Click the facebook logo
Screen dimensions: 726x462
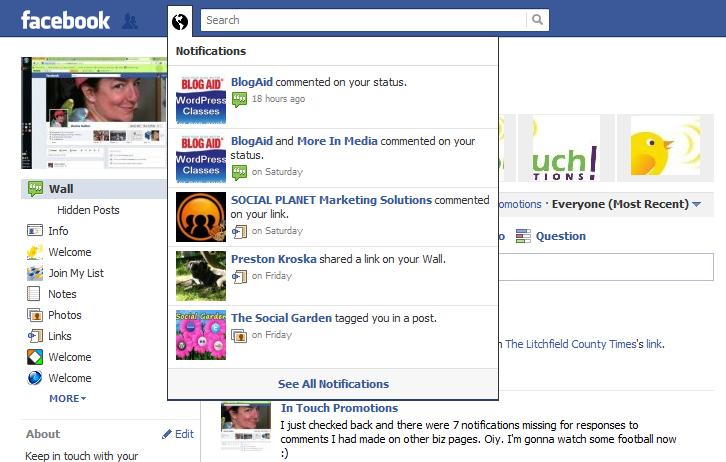[65, 20]
